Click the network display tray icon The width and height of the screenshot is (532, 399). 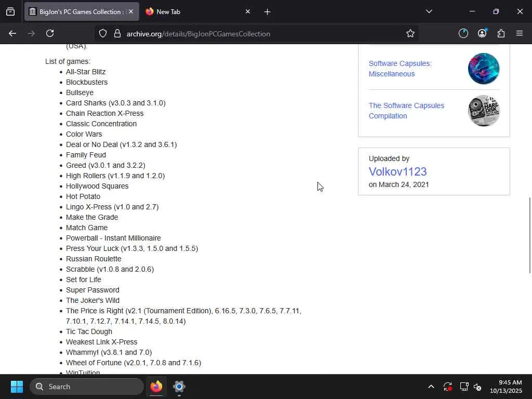464,387
